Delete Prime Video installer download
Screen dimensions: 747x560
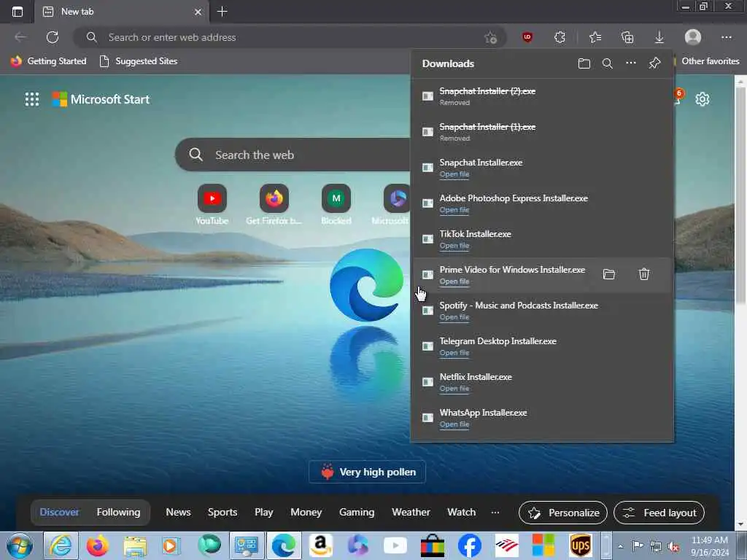click(644, 274)
